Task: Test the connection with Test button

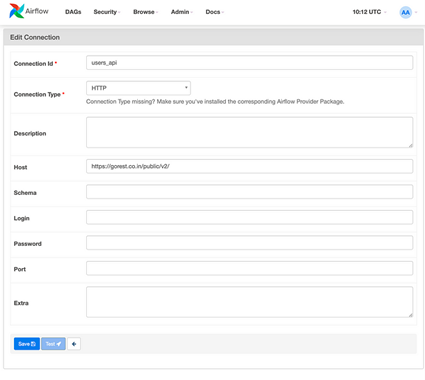Action: pyautogui.click(x=53, y=344)
